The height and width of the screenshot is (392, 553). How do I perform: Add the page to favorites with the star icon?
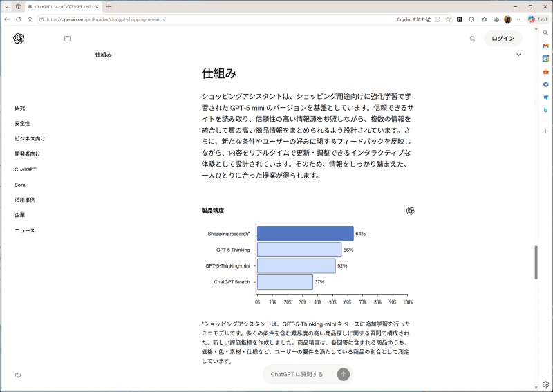pyautogui.click(x=448, y=19)
